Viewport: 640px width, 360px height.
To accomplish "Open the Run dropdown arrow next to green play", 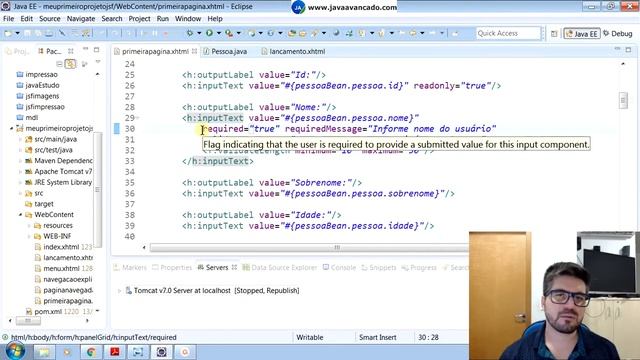I will [219, 33].
